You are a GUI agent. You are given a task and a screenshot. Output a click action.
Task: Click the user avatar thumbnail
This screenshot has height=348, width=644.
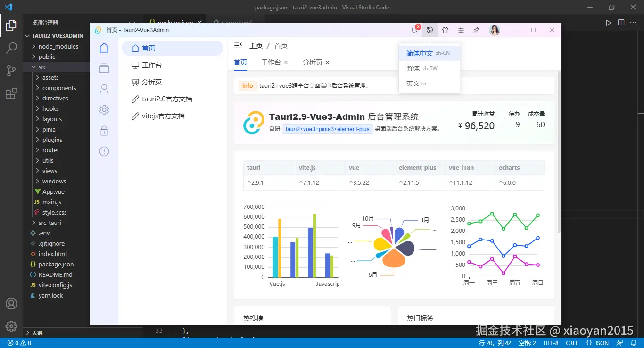(x=494, y=30)
